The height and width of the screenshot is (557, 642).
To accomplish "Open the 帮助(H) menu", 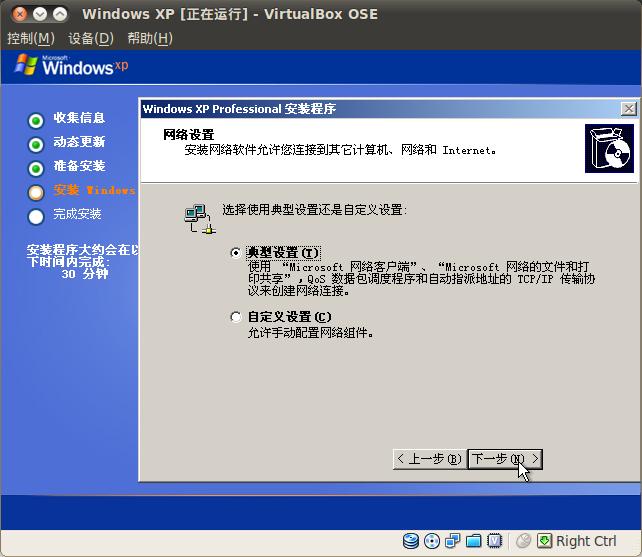I will (150, 38).
